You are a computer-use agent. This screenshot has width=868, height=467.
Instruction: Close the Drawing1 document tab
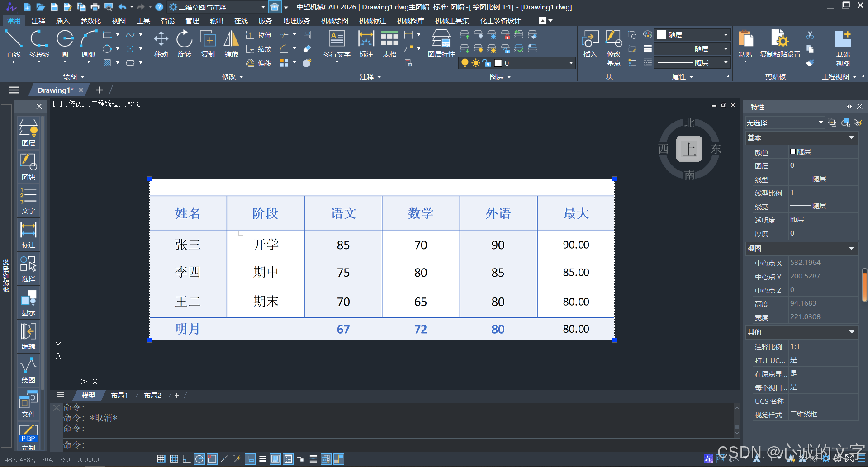81,90
